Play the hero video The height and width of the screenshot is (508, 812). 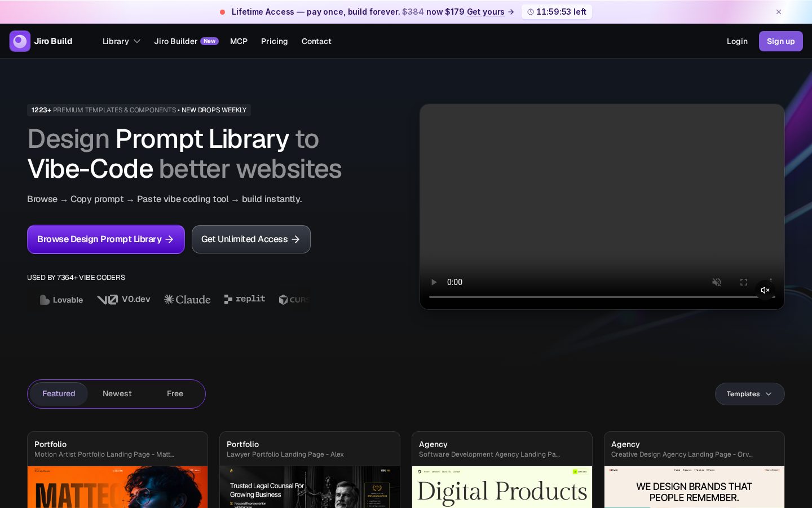[x=434, y=282]
